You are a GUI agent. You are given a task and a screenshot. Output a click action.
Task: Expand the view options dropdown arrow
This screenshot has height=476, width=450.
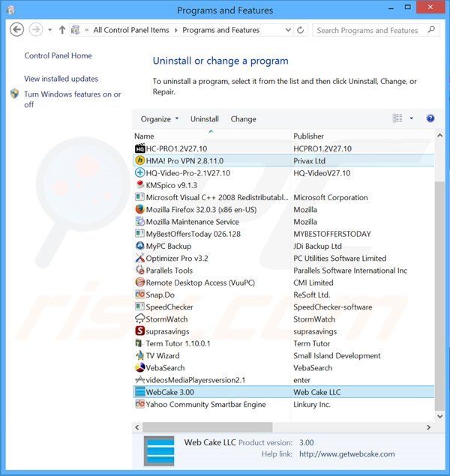411,118
